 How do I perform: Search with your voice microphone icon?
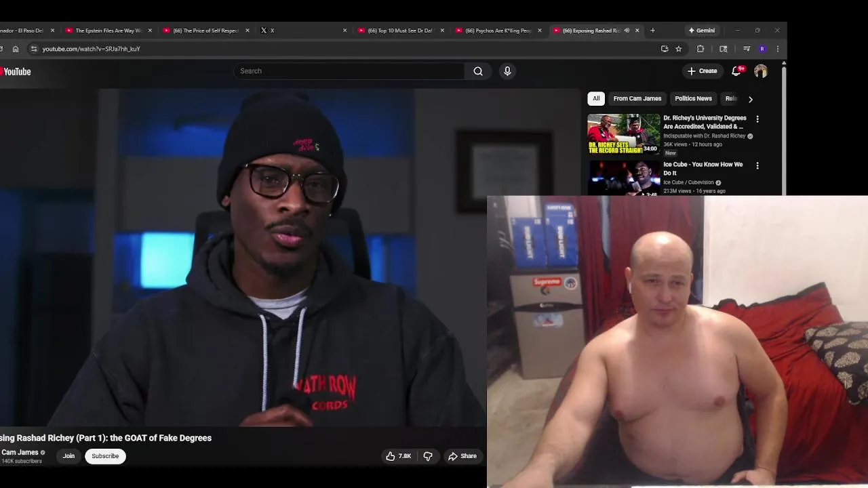coord(507,71)
